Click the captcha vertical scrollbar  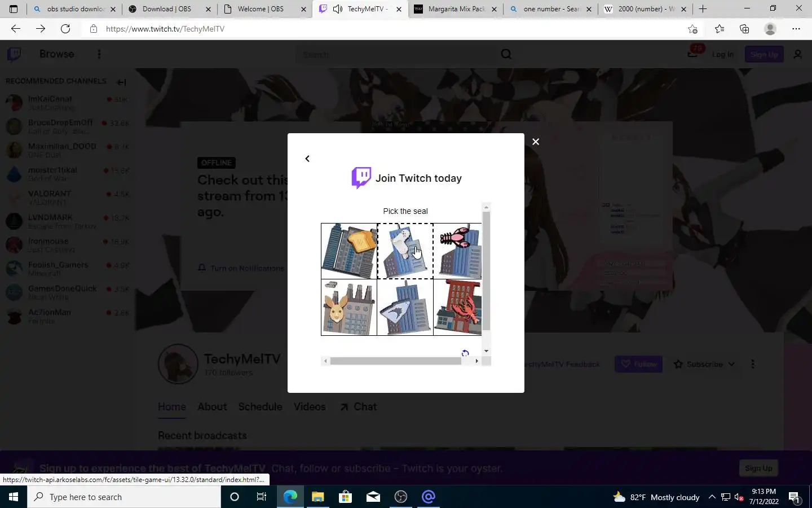point(486,271)
